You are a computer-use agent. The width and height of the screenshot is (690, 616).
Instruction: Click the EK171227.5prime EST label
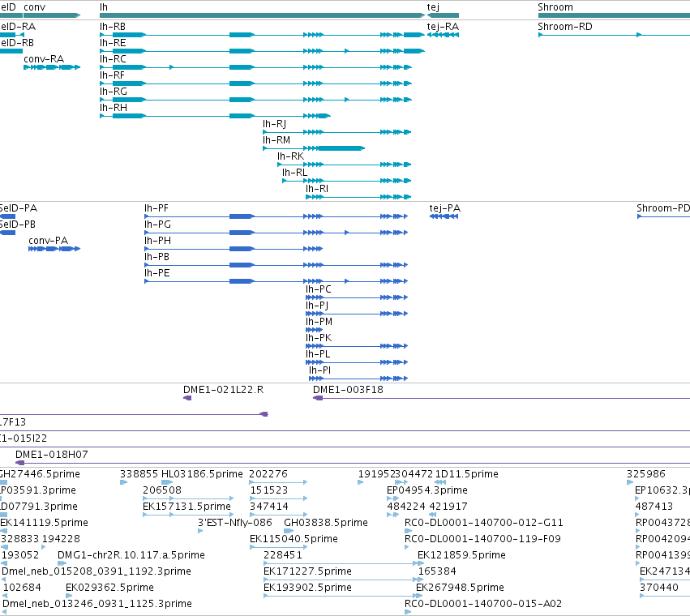tap(307, 571)
